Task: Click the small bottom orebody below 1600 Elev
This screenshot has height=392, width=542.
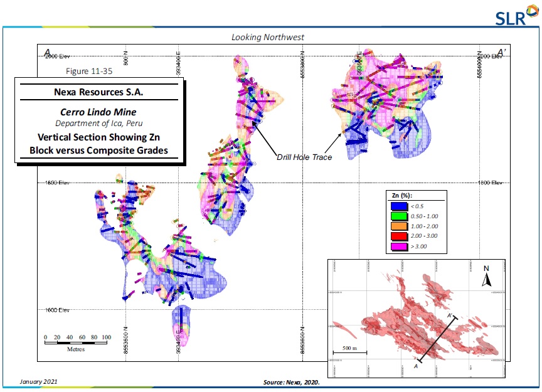Action: click(x=181, y=326)
